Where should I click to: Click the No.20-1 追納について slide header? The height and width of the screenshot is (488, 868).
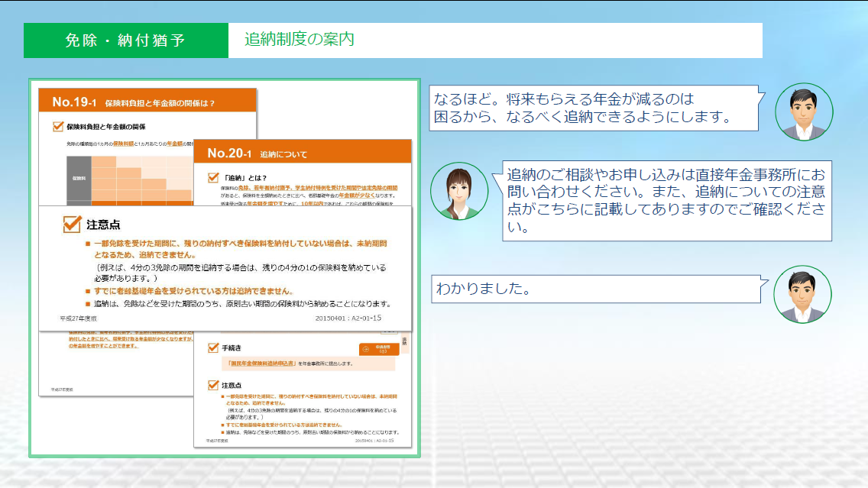click(x=303, y=153)
